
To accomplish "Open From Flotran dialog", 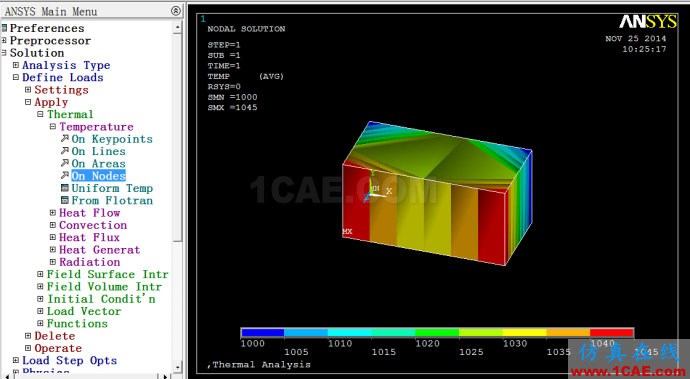I will (x=112, y=201).
